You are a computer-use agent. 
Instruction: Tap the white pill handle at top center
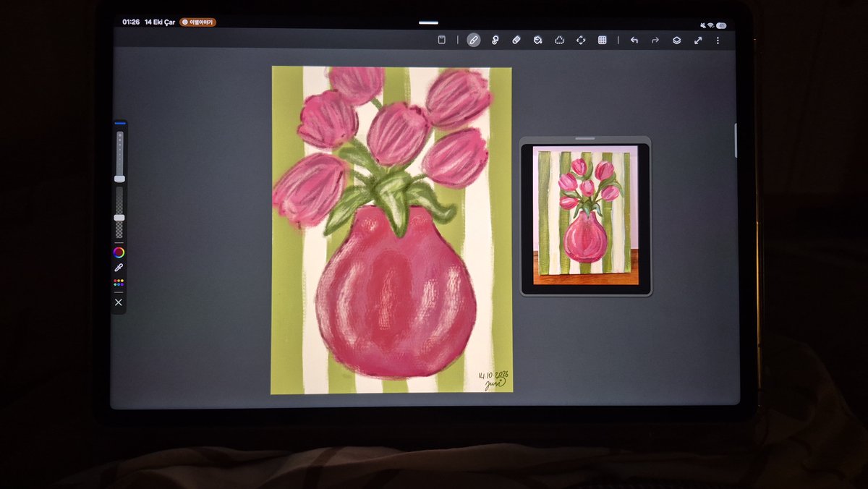point(428,23)
